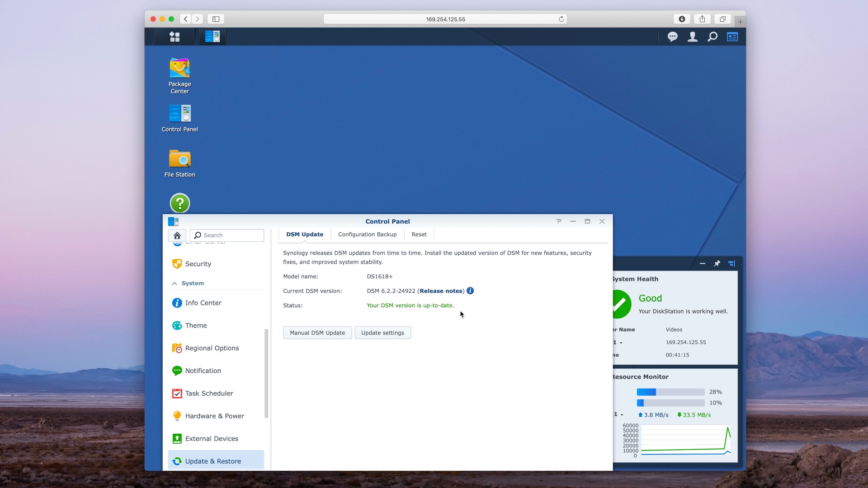Image resolution: width=868 pixels, height=488 pixels.
Task: Click the Release notes link
Action: point(441,291)
